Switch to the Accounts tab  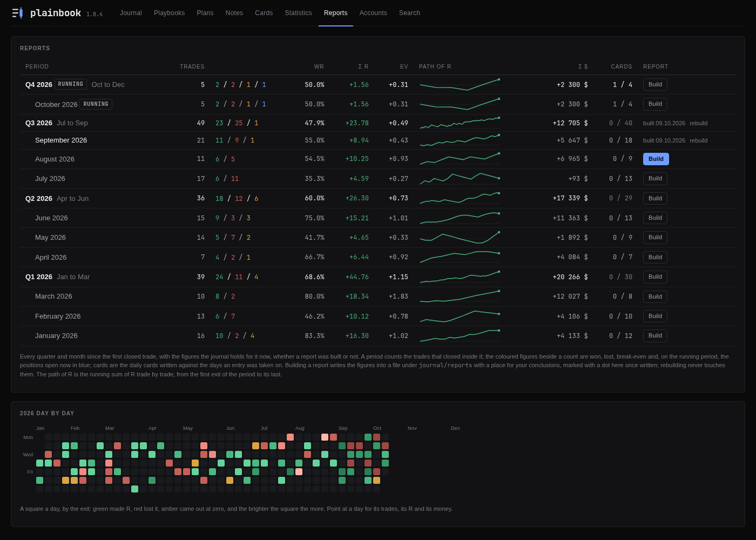tap(373, 13)
